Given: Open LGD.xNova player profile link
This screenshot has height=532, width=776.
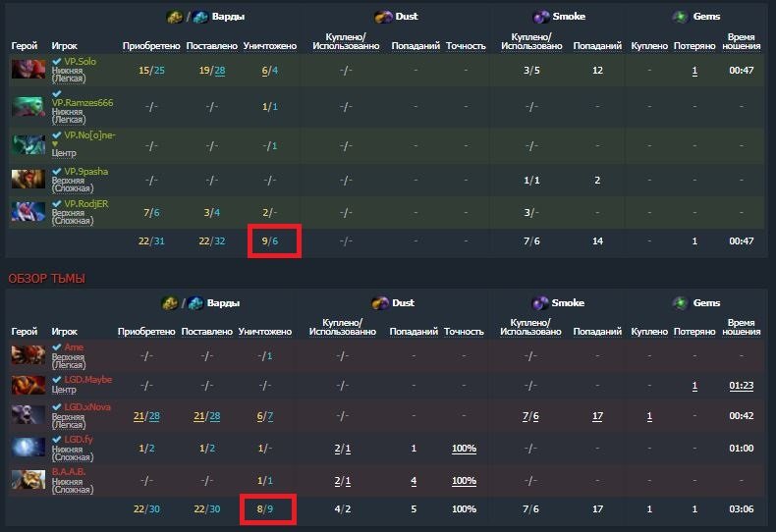Looking at the screenshot, I should pos(87,407).
